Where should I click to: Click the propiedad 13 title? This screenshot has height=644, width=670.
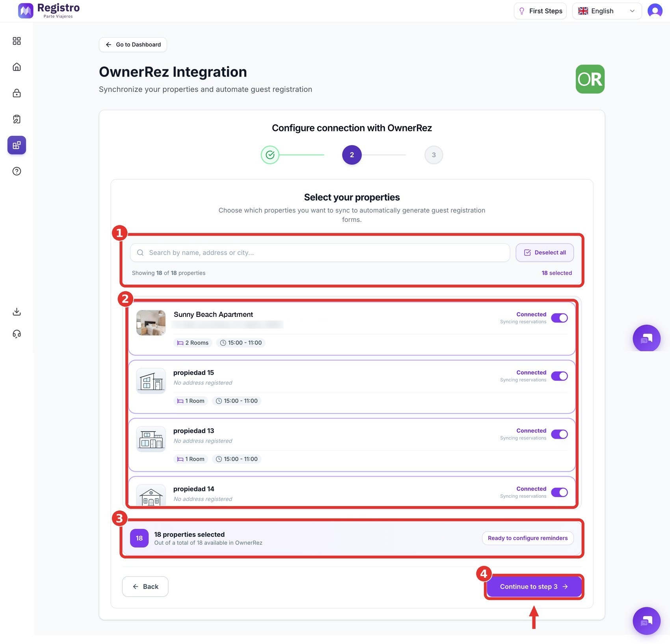pyautogui.click(x=194, y=431)
